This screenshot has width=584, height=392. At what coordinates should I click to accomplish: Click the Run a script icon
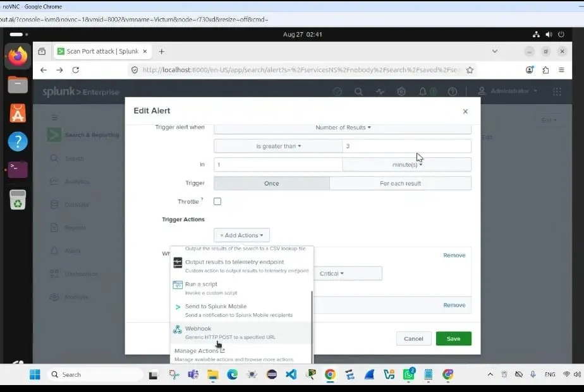178,285
